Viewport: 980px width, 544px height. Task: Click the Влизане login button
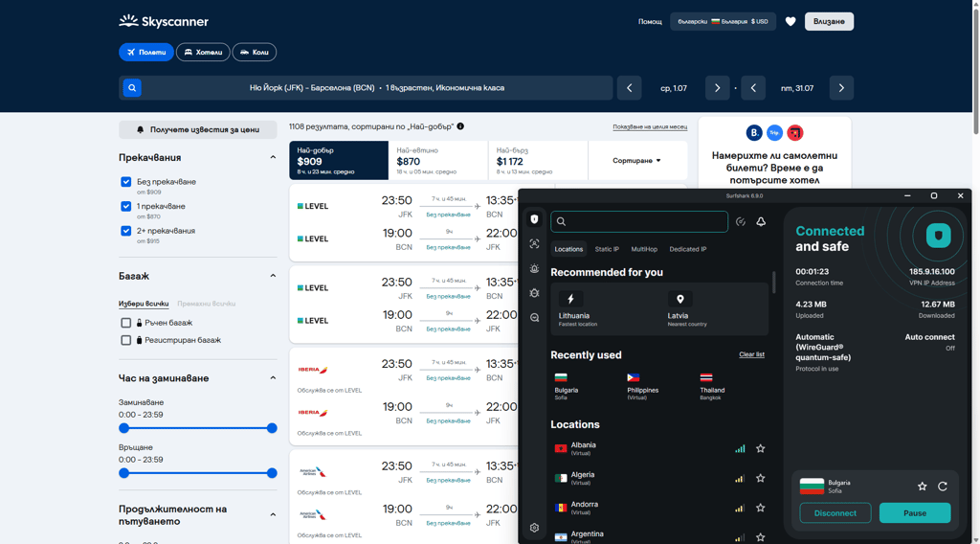click(829, 21)
